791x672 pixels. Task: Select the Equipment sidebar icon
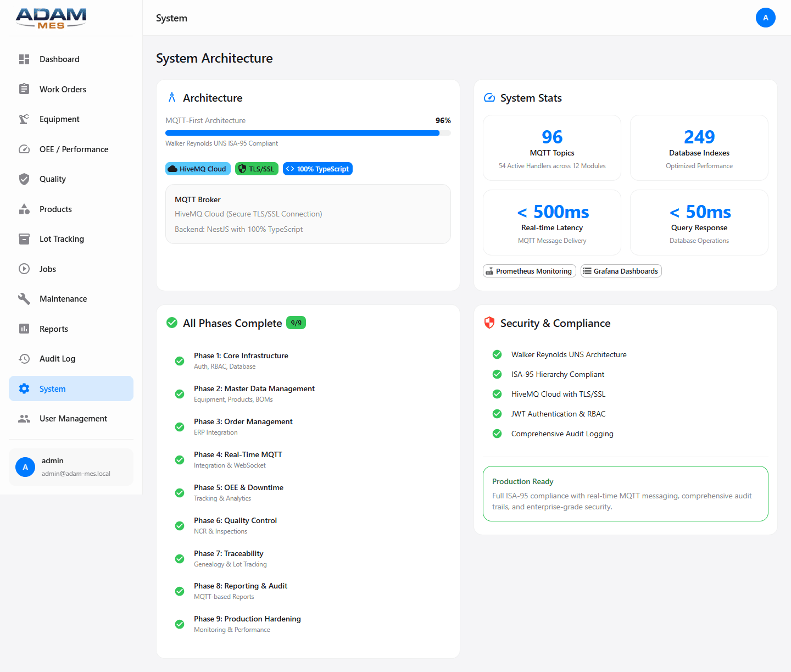pos(24,119)
